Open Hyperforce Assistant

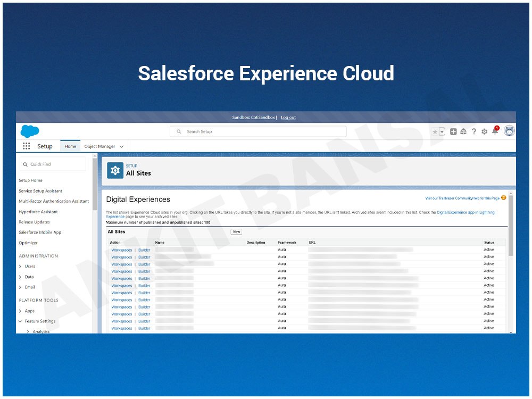[x=38, y=212]
